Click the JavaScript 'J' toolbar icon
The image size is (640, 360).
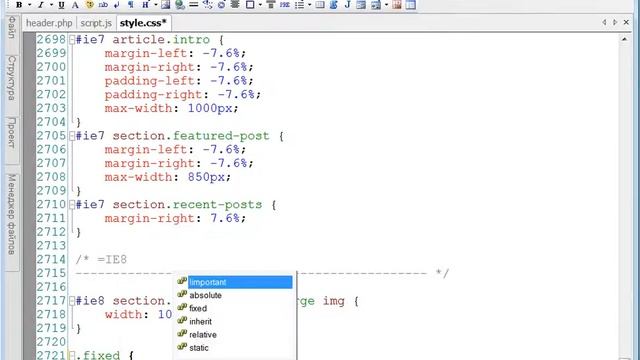coord(347,5)
